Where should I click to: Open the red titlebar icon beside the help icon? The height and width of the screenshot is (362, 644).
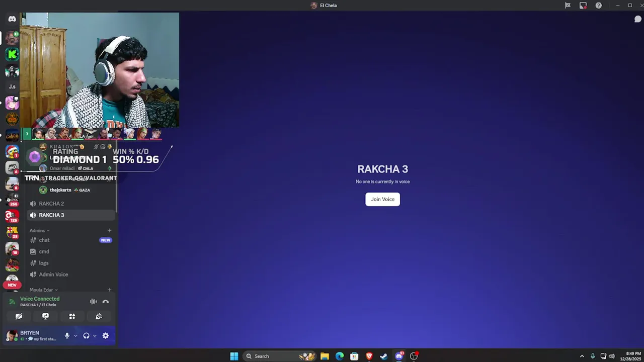(x=583, y=6)
